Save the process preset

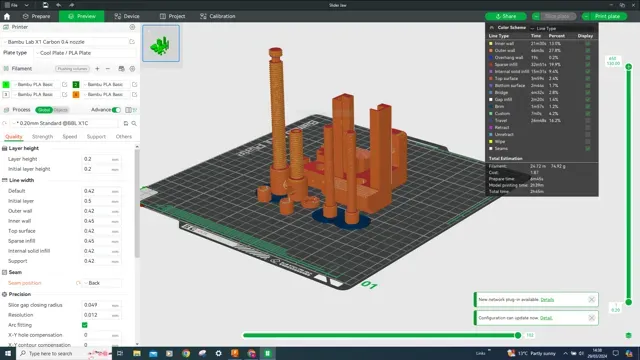126,123
